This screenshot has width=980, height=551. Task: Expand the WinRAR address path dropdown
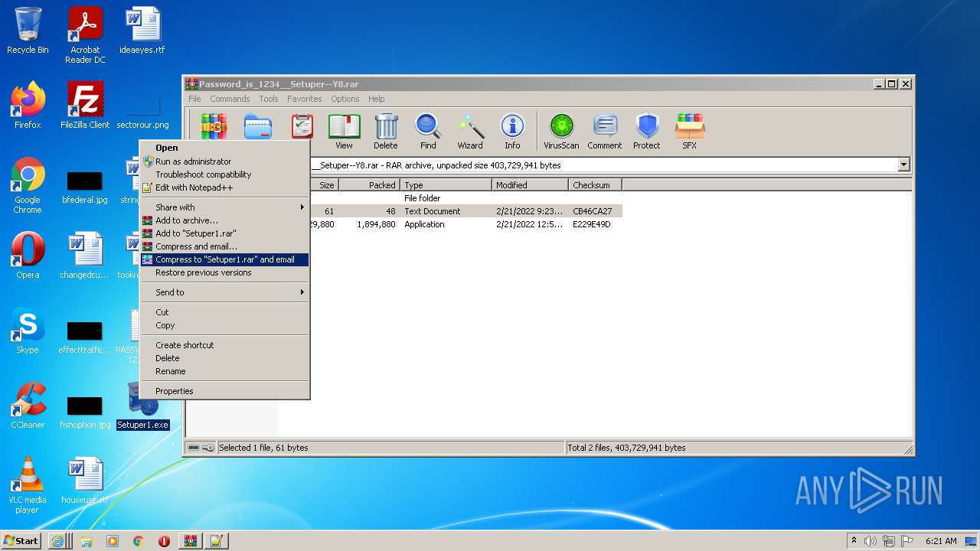click(904, 165)
